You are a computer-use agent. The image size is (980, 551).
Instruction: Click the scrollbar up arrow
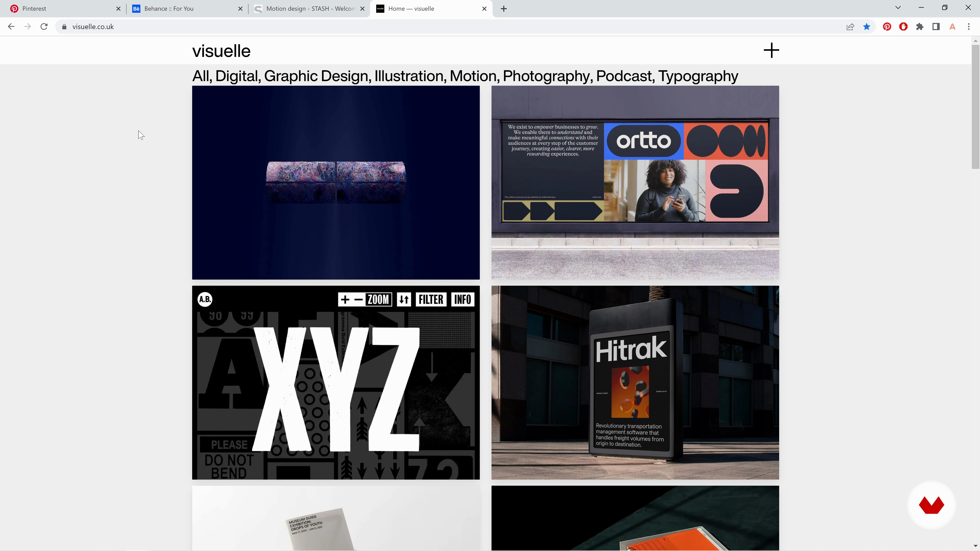(975, 41)
